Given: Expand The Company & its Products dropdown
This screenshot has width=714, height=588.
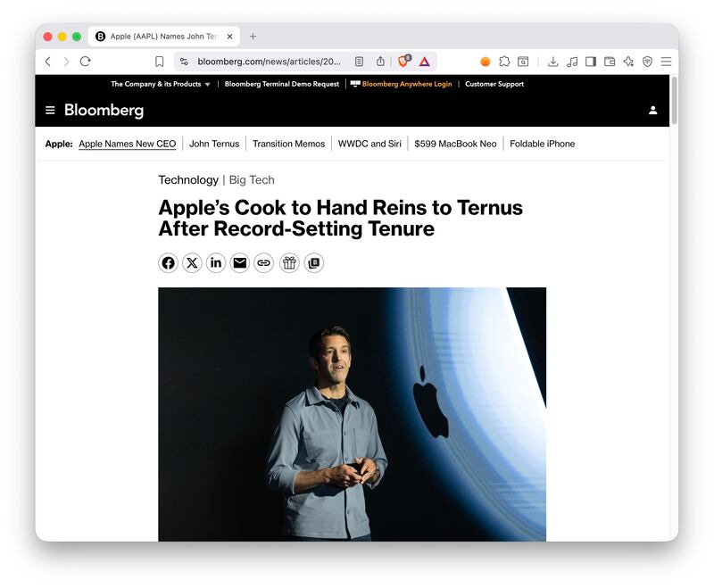Looking at the screenshot, I should [x=161, y=84].
